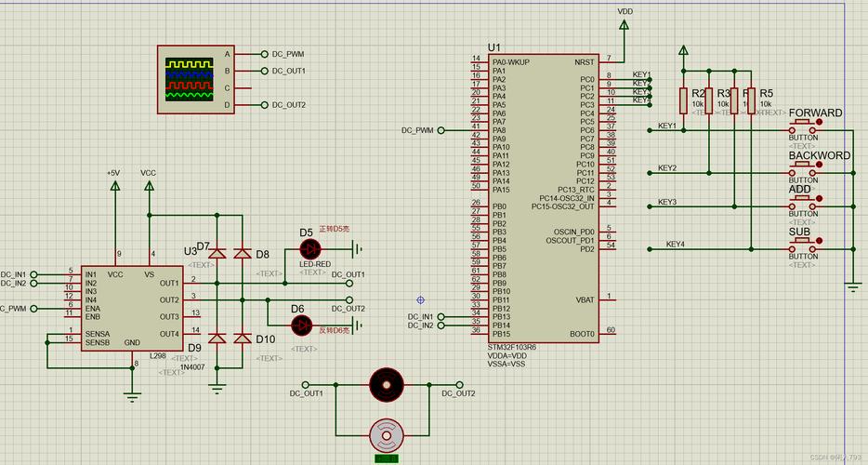Click the "正转D5亮" annotation text

[335, 229]
